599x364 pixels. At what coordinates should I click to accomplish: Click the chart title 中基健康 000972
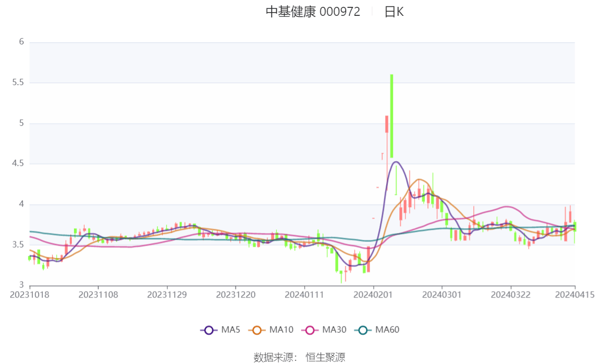[313, 12]
